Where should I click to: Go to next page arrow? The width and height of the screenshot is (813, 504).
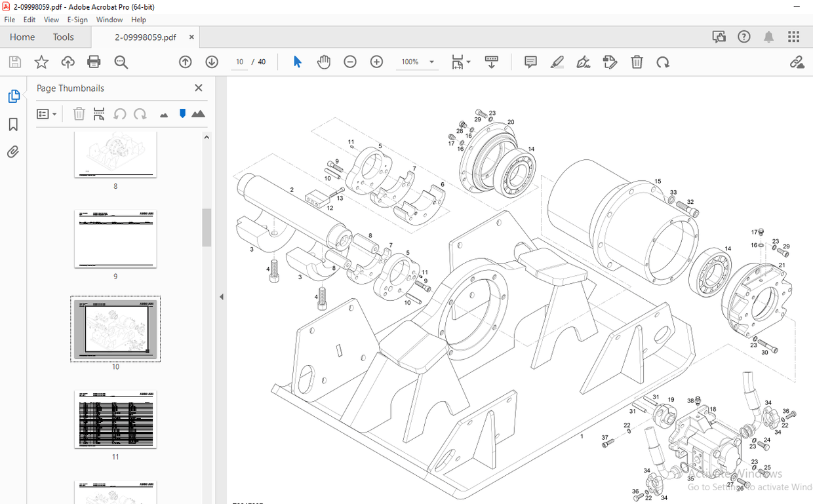[x=212, y=62]
